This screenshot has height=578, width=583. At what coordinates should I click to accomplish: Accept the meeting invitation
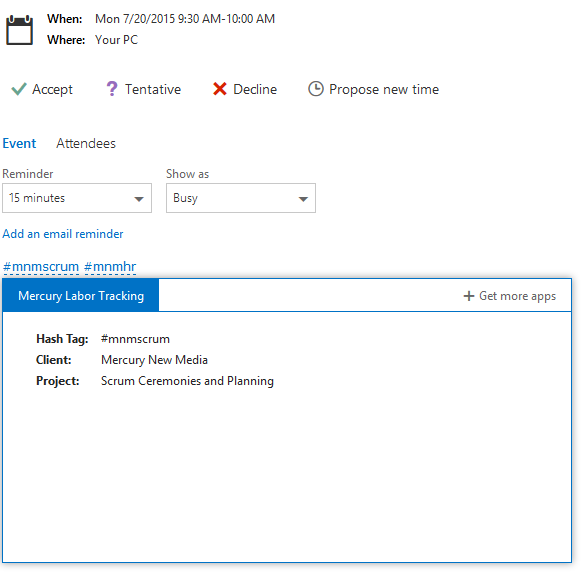pyautogui.click(x=42, y=89)
